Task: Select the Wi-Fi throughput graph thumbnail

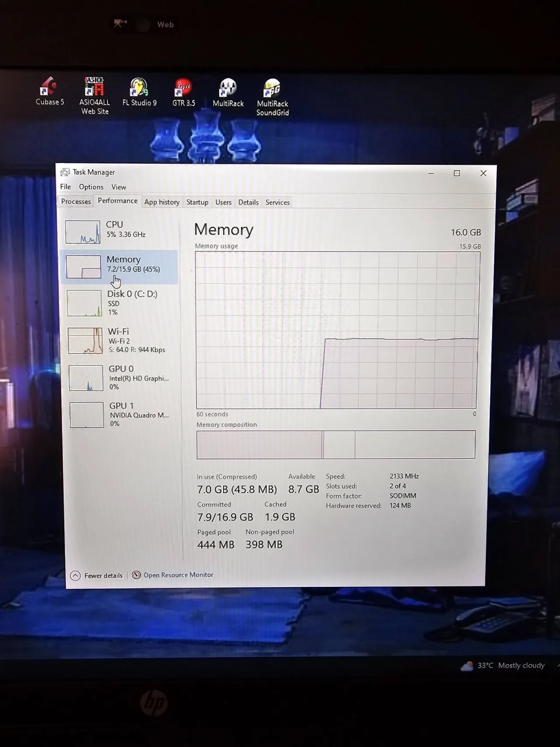Action: tap(85, 340)
